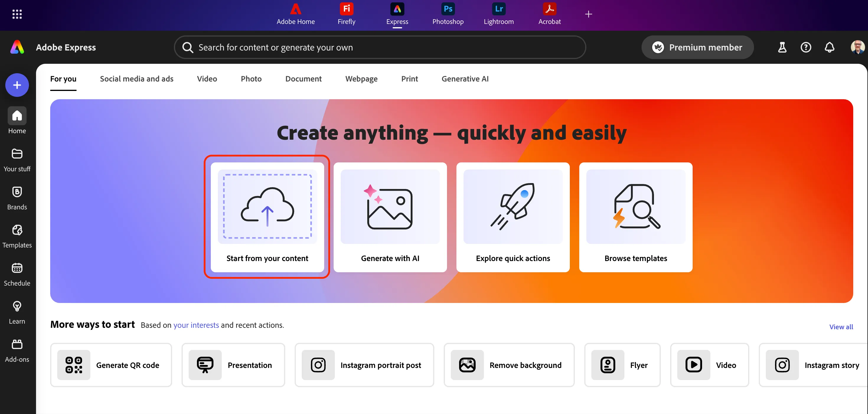Select the Social media and ads tab

coord(136,79)
